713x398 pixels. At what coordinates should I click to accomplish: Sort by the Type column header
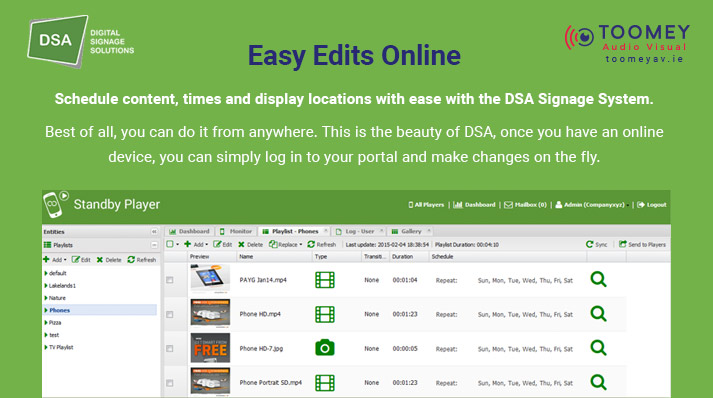336,257
